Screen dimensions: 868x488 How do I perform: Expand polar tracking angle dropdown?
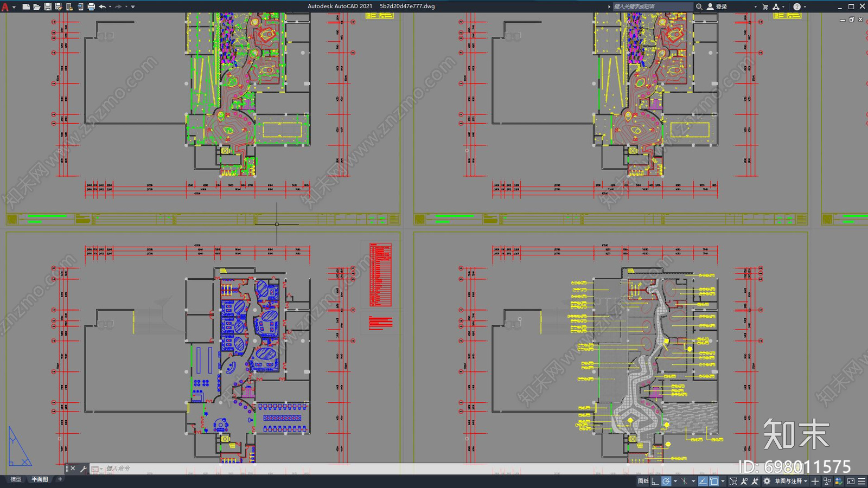pyautogui.click(x=675, y=481)
